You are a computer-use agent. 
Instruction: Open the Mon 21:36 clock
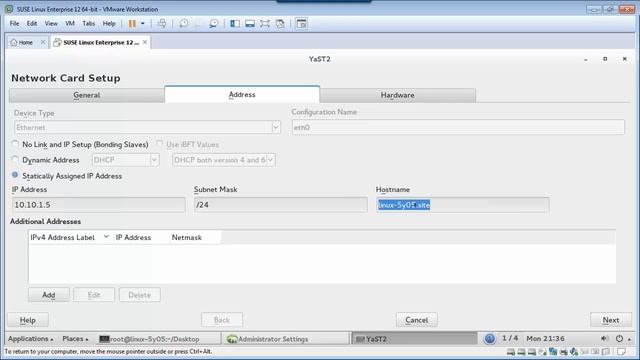point(545,338)
